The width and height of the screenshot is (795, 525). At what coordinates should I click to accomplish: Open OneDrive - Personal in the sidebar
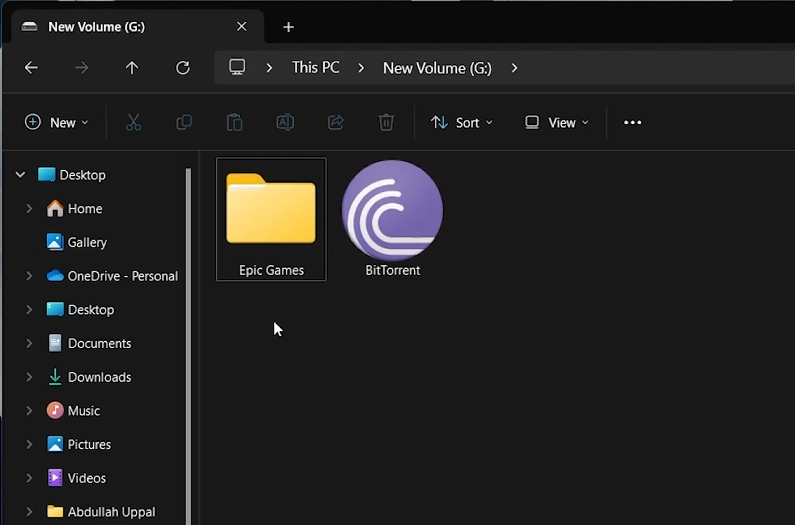click(112, 276)
